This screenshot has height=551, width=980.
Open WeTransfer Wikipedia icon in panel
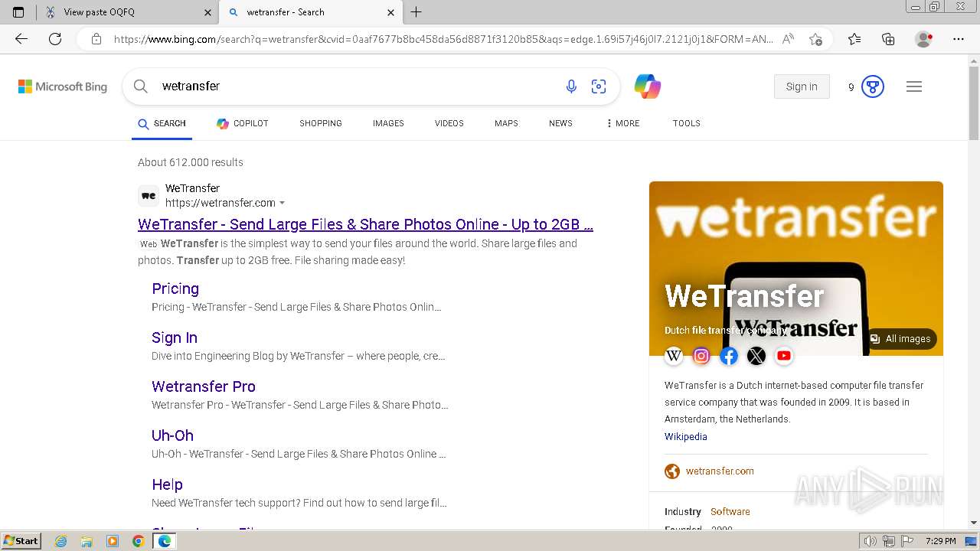[x=674, y=356]
